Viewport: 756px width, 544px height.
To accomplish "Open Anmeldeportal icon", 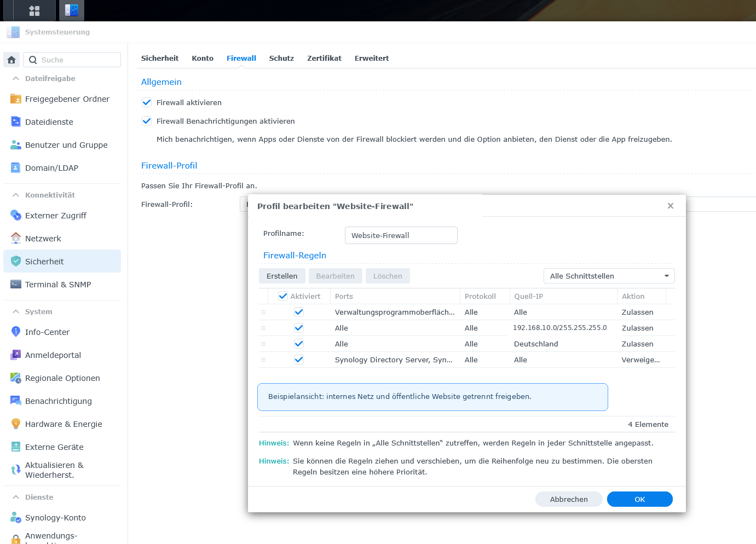I will (16, 355).
